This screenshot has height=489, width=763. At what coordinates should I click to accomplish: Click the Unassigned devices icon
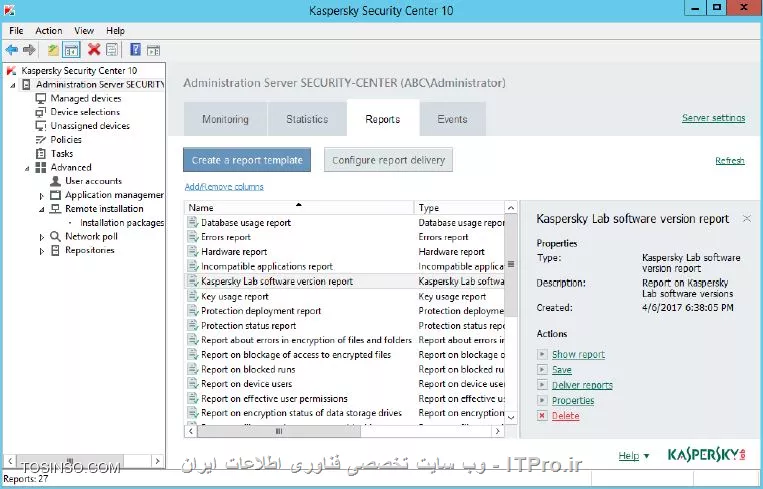pos(41,126)
